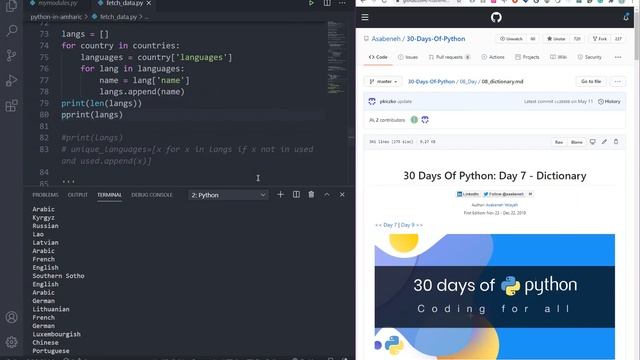Open the Run and Debug view
The width and height of the screenshot is (640, 360).
click(11, 80)
